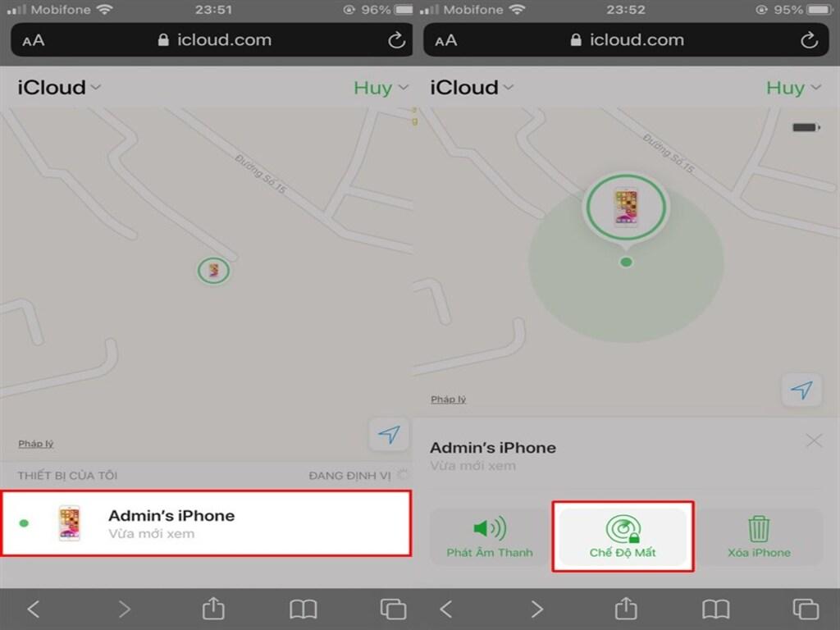Open Pháp lý link on left map
840x630 pixels.
pos(36,444)
